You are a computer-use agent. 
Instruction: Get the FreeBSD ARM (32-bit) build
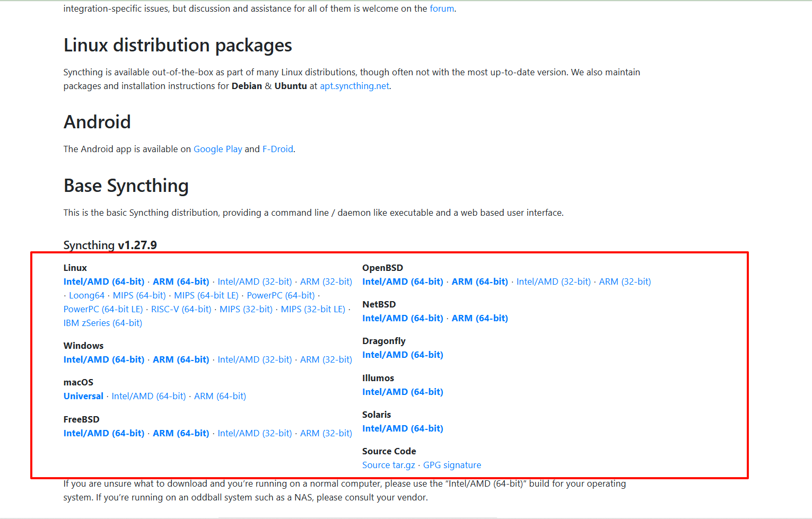[326, 433]
